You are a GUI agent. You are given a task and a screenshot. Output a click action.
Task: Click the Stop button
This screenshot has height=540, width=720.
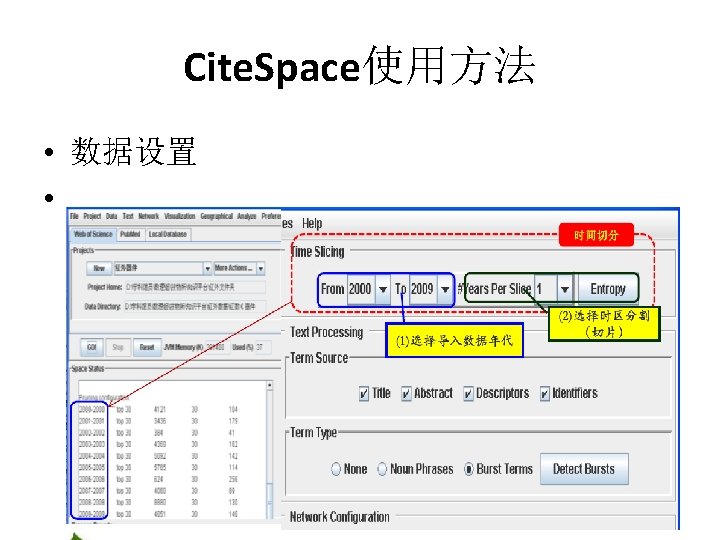pyautogui.click(x=118, y=347)
